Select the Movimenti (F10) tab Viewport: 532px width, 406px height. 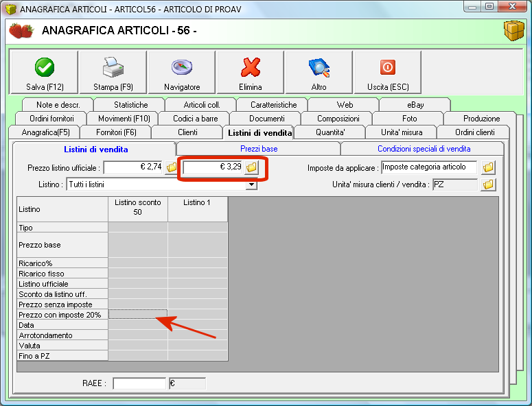(124, 119)
